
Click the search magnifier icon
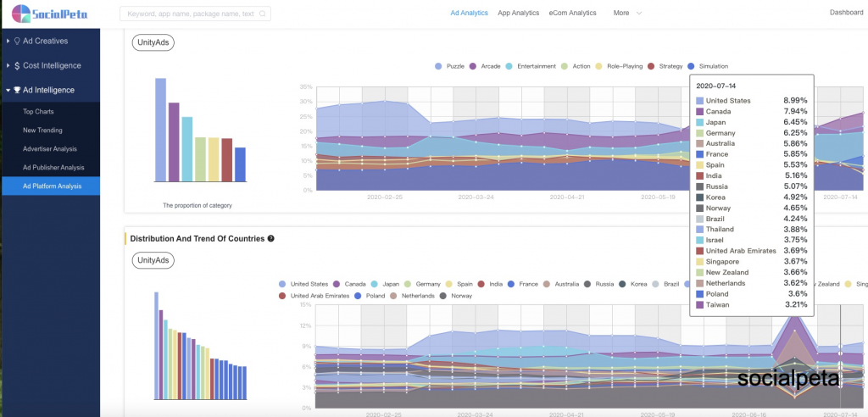pos(264,14)
